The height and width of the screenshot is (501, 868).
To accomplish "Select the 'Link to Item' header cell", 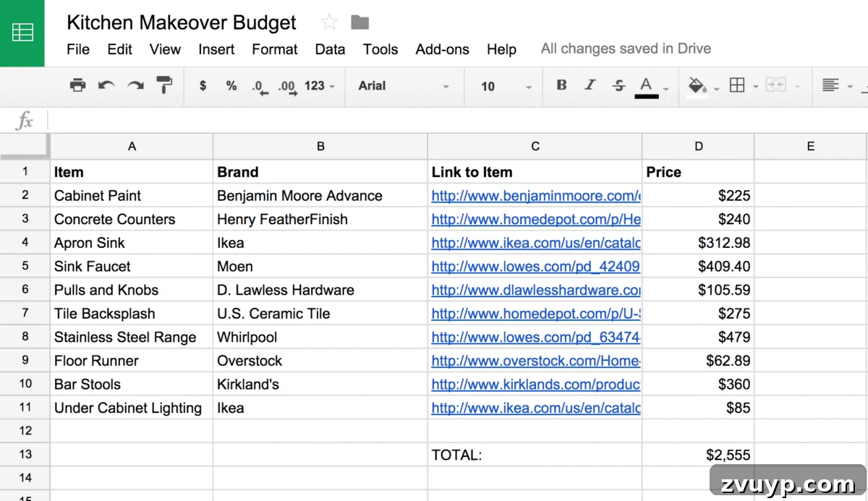I will (535, 172).
